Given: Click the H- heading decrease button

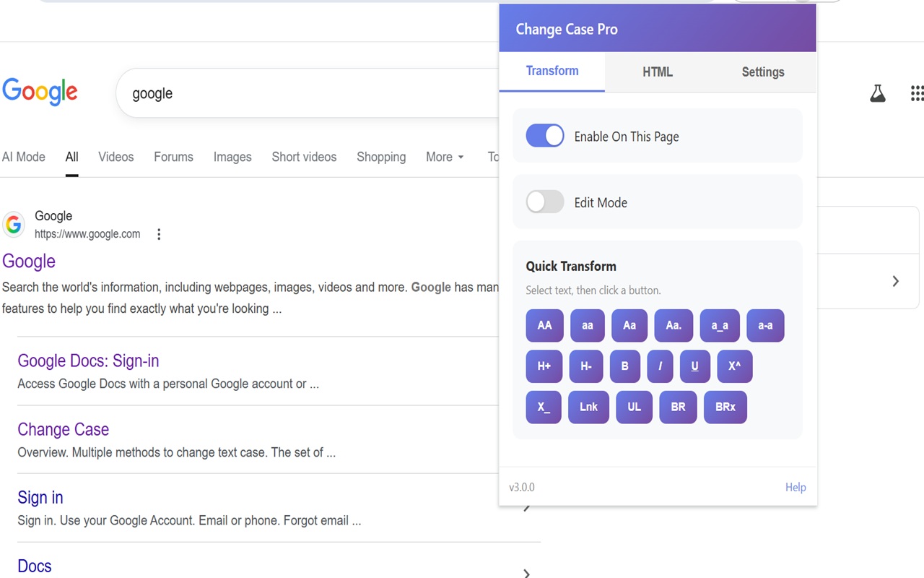Looking at the screenshot, I should [586, 366].
